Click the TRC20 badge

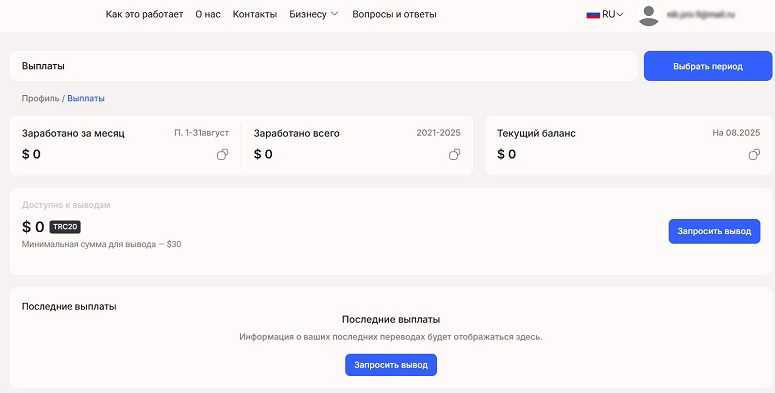pyautogui.click(x=65, y=227)
